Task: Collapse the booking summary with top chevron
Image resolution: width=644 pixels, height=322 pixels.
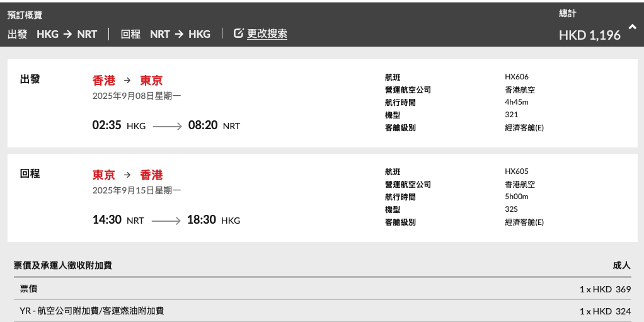Action: click(x=632, y=27)
